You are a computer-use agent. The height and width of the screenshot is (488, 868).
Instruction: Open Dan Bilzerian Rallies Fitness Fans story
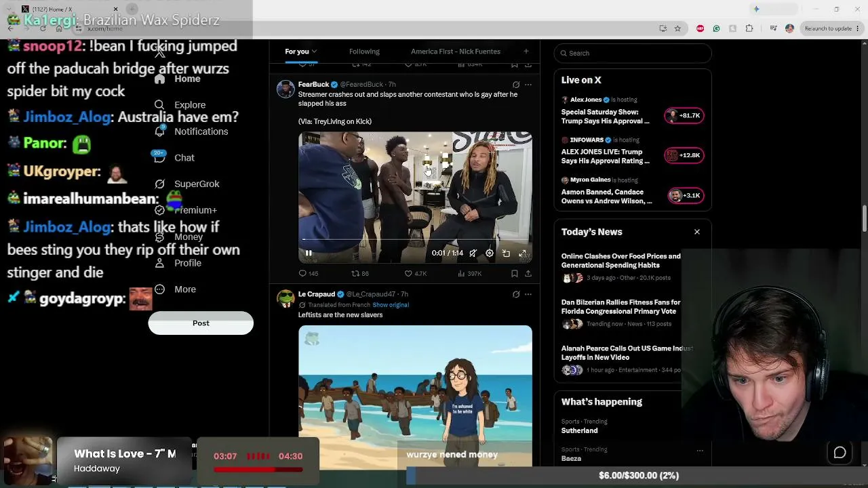click(x=621, y=313)
